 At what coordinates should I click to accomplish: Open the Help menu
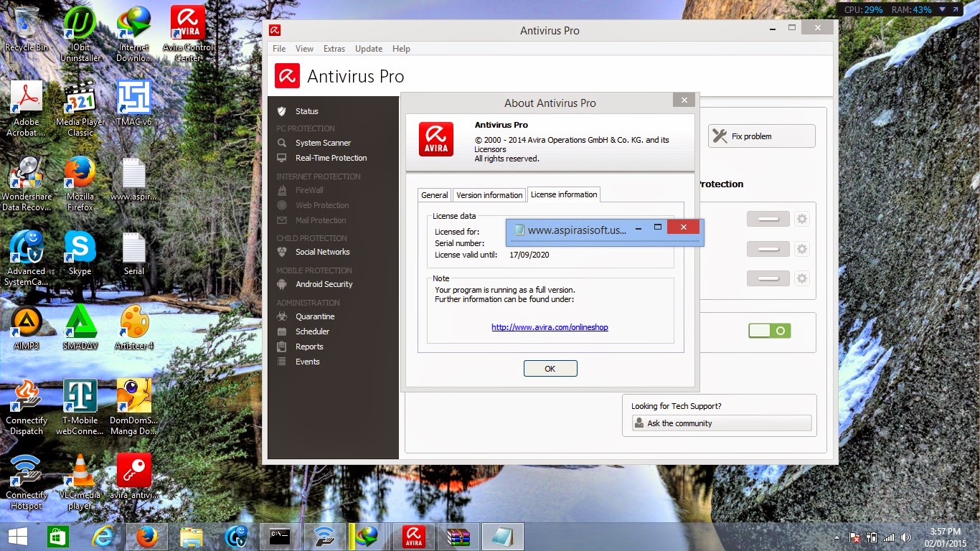[x=402, y=49]
